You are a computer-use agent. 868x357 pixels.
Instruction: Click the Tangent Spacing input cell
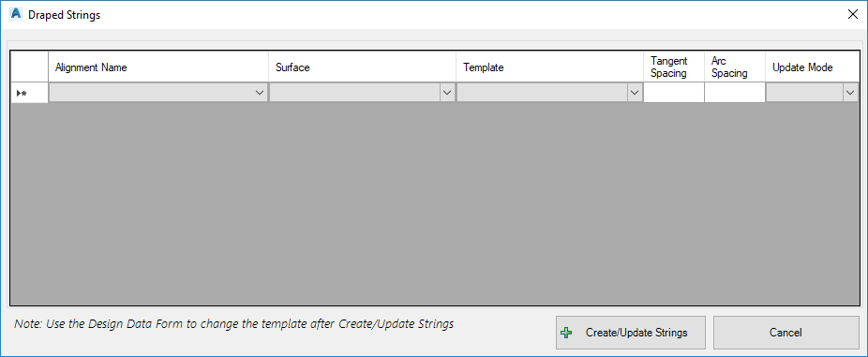pyautogui.click(x=674, y=93)
